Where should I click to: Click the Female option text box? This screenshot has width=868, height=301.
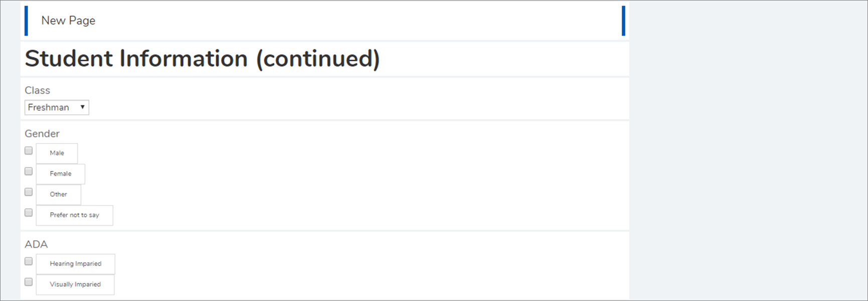pos(60,174)
